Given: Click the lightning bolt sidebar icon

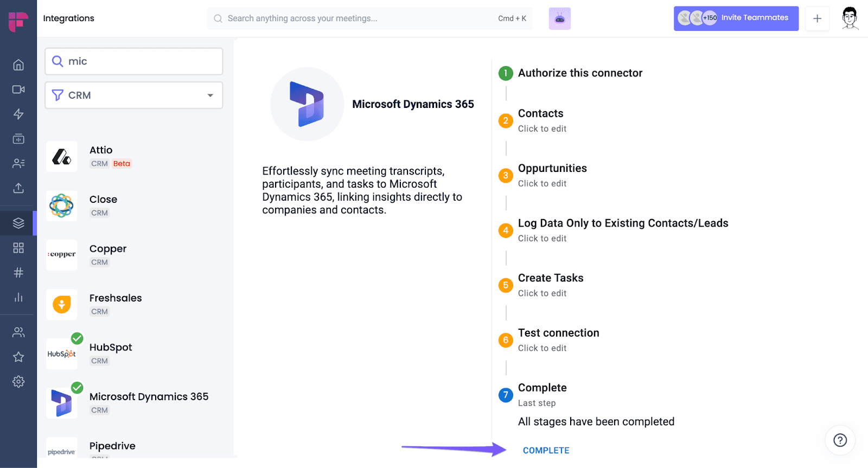Looking at the screenshot, I should pos(18,114).
